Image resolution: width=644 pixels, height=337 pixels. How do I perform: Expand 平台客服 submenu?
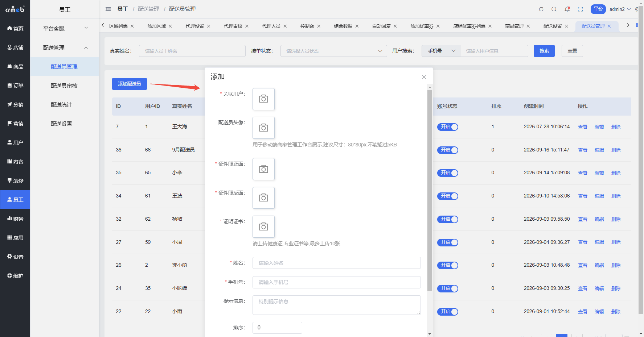[x=65, y=28]
